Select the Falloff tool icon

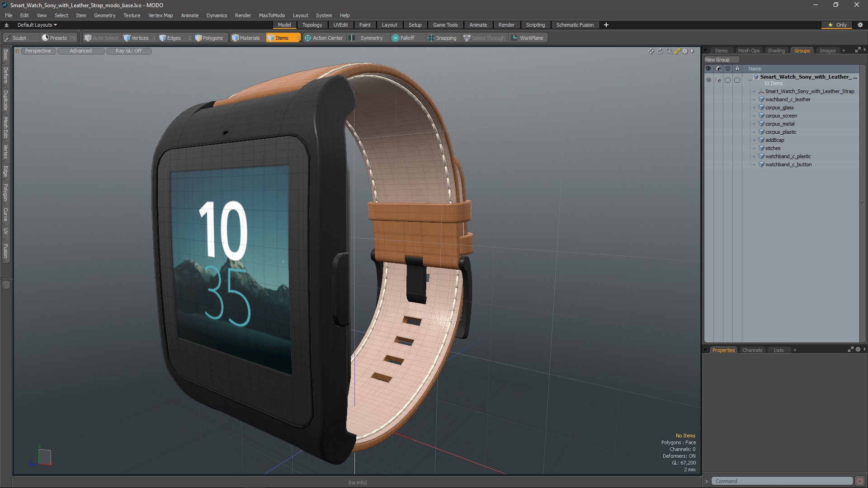[x=395, y=38]
